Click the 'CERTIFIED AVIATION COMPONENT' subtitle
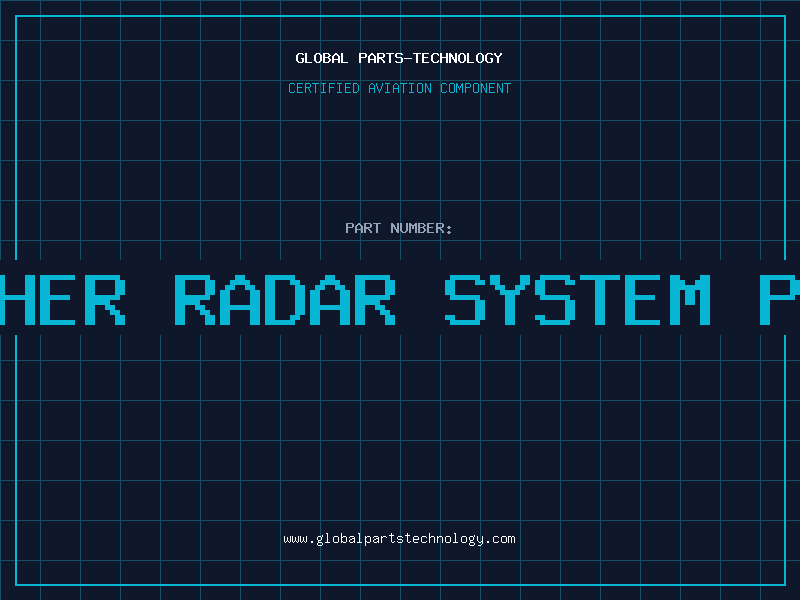800x600 pixels. click(x=399, y=88)
